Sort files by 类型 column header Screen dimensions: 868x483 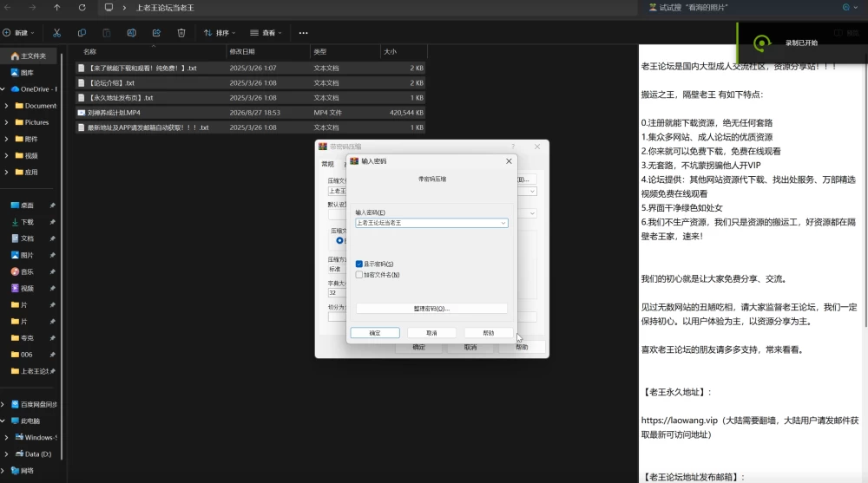tap(320, 51)
